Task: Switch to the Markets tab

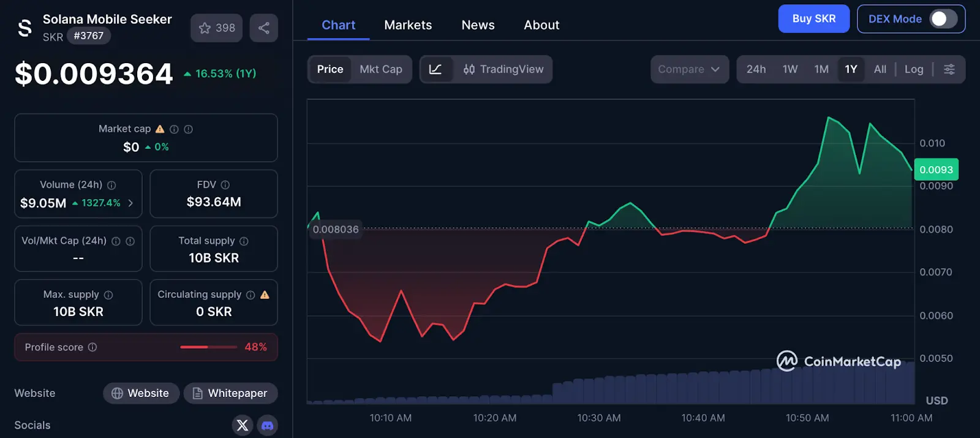Action: tap(408, 25)
